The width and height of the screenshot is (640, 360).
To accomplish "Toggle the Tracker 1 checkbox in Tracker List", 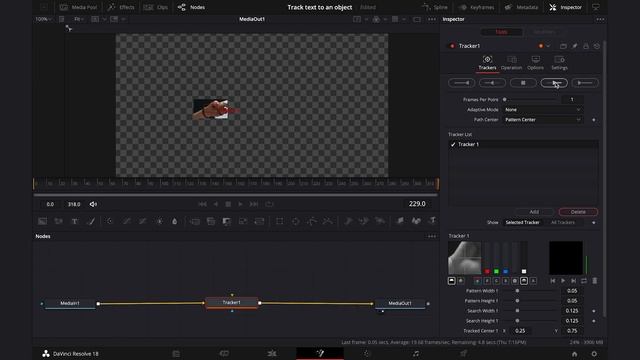I will (x=453, y=144).
